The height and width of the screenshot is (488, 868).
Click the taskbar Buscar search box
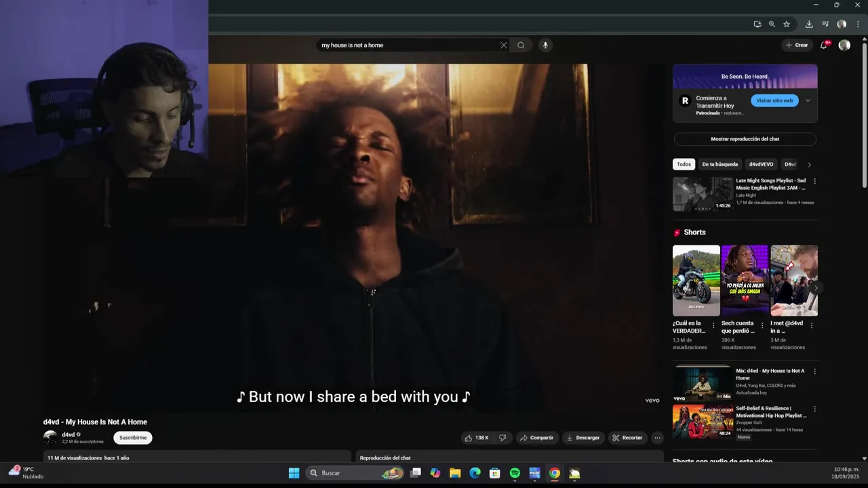[354, 473]
